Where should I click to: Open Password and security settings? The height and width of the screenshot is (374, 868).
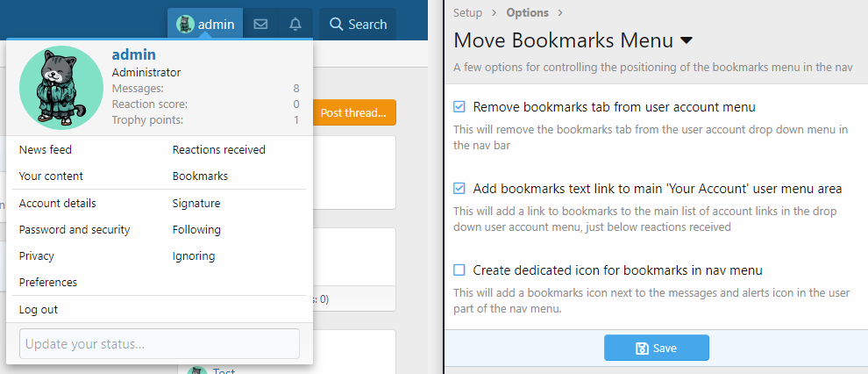pos(75,230)
